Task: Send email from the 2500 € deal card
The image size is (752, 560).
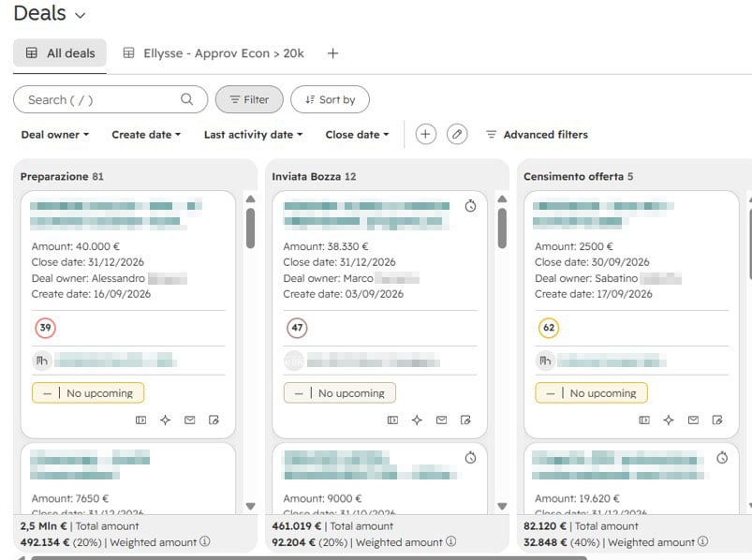Action: click(x=694, y=420)
